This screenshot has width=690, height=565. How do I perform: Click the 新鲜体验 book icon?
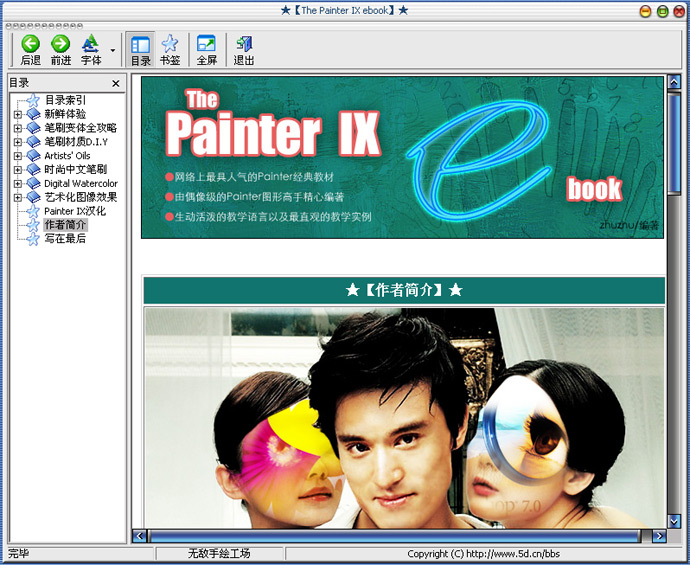pos(33,114)
